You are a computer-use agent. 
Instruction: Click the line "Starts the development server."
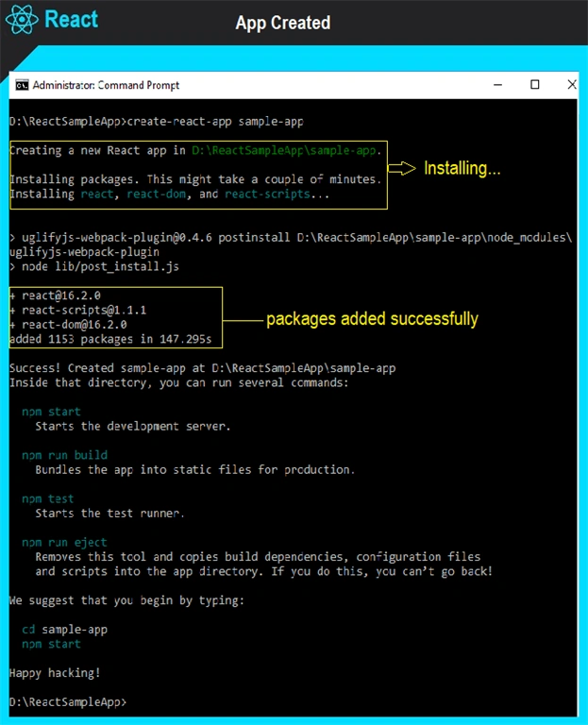pos(133,427)
